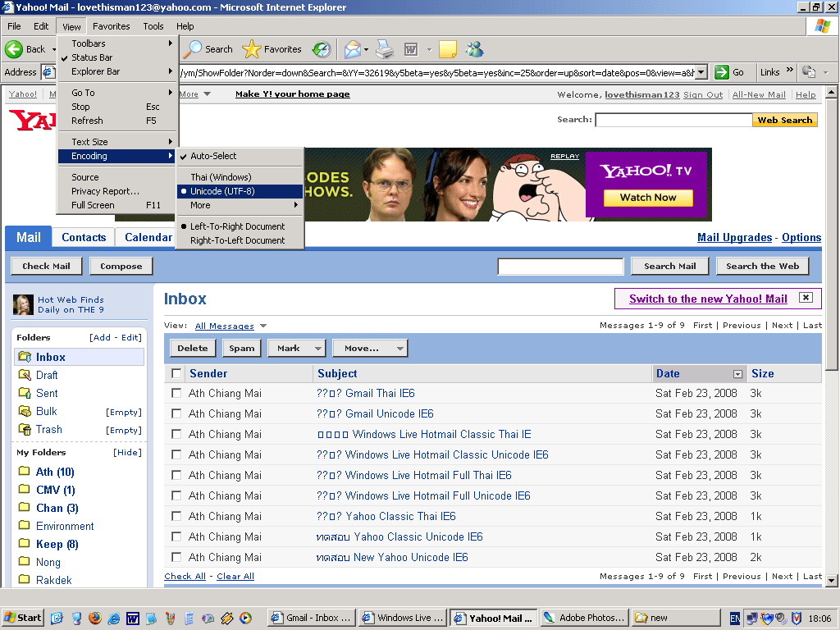Expand the Toolbars submenu in View menu

pyautogui.click(x=117, y=43)
